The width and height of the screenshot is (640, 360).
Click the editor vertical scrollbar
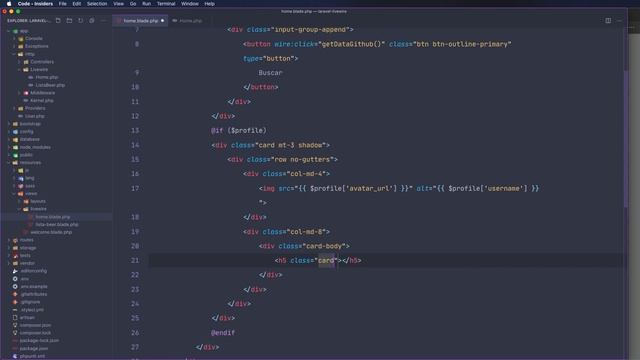[x=625, y=139]
